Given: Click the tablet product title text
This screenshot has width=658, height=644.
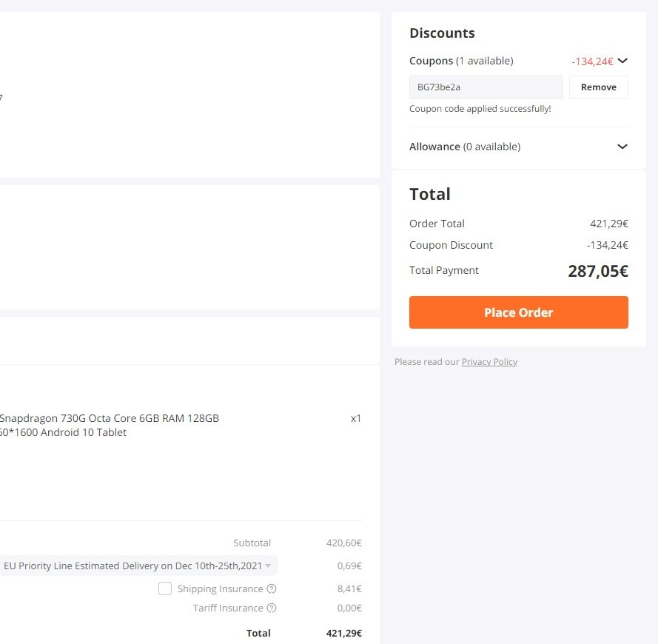Looking at the screenshot, I should pos(109,426).
